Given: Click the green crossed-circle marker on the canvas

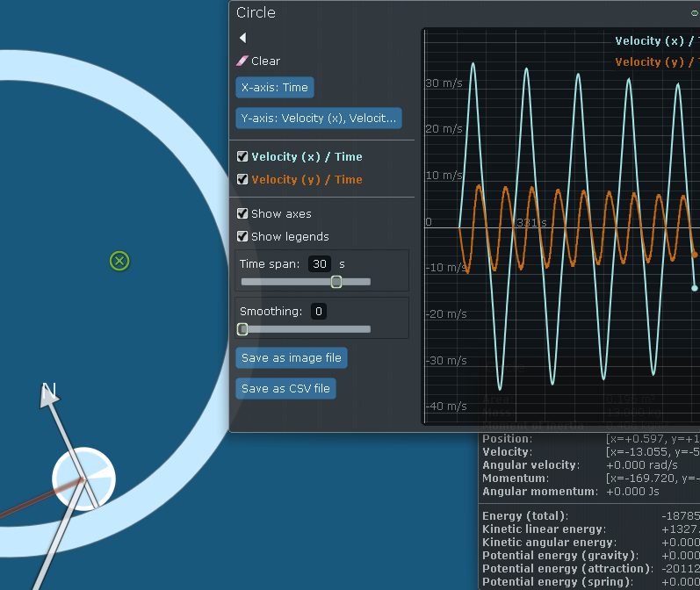Looking at the screenshot, I should point(119,261).
